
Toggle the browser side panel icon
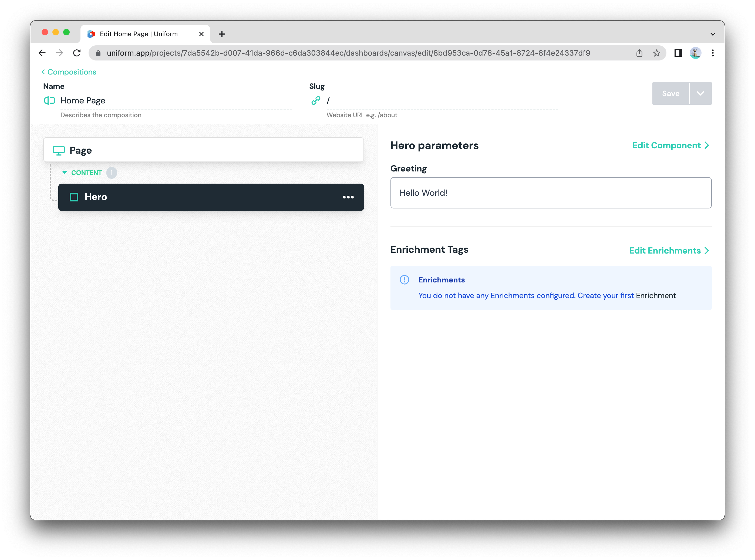(x=678, y=53)
